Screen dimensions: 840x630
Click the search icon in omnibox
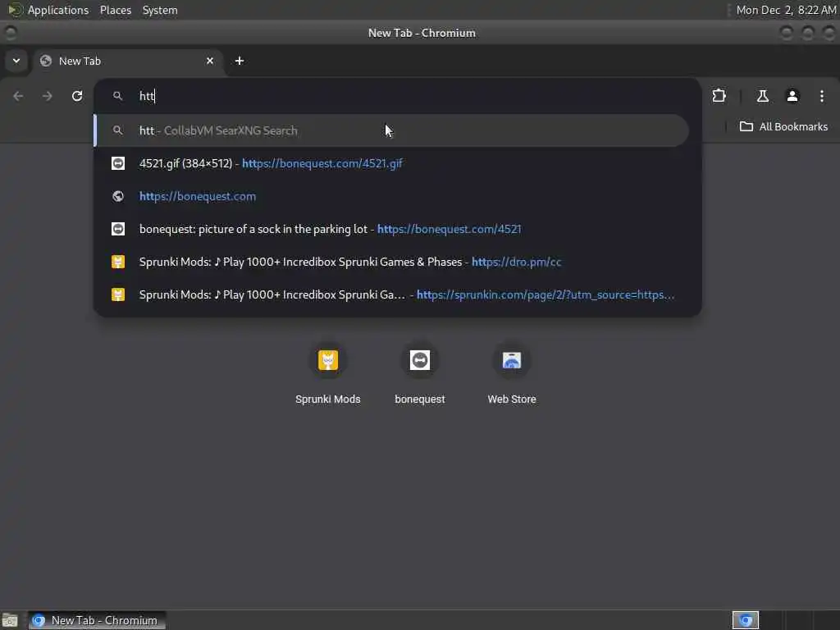point(118,96)
